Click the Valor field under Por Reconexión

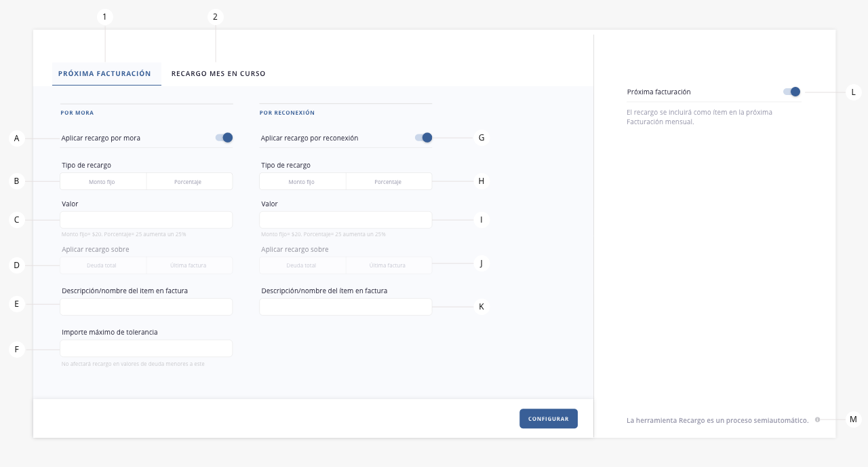coord(346,220)
